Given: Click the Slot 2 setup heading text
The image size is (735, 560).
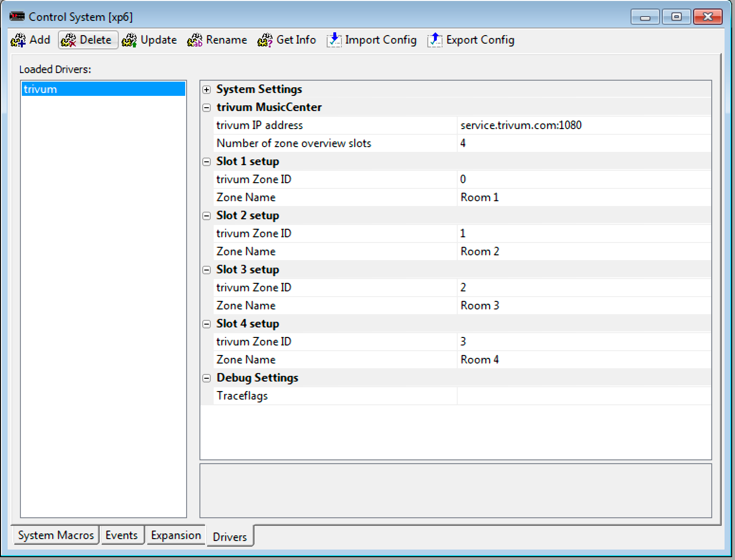Looking at the screenshot, I should click(248, 215).
